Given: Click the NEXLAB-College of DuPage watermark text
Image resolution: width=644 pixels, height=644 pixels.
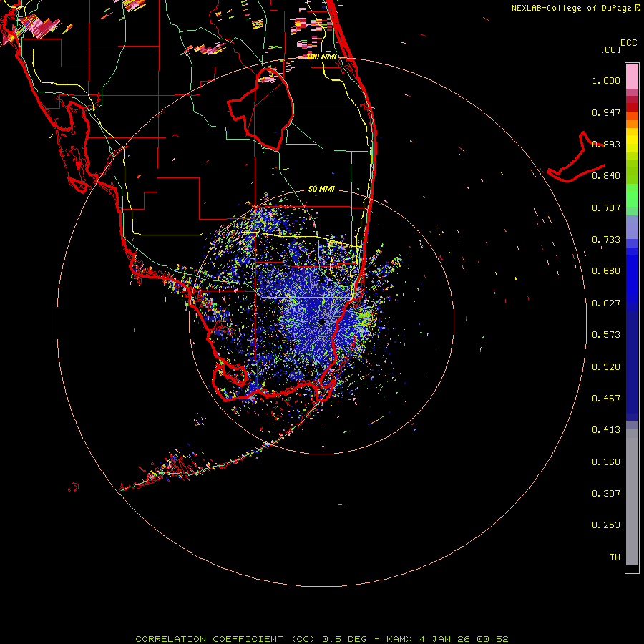Looking at the screenshot, I should tap(575, 8).
